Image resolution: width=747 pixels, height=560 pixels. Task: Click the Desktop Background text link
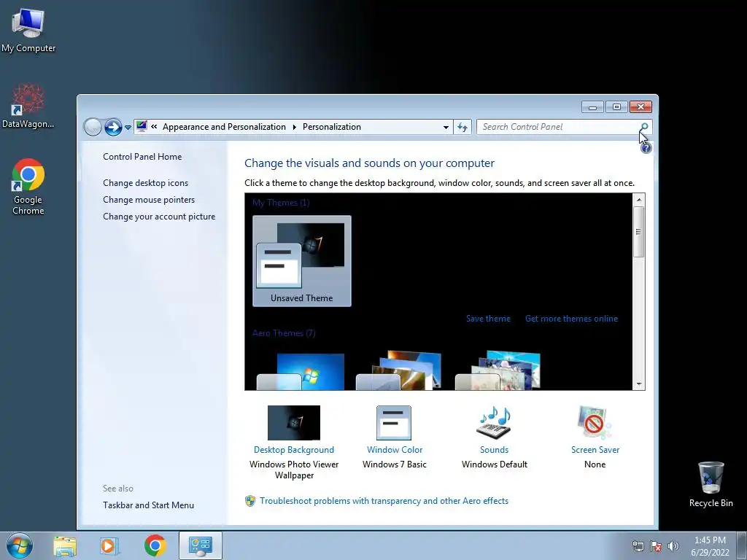294,450
